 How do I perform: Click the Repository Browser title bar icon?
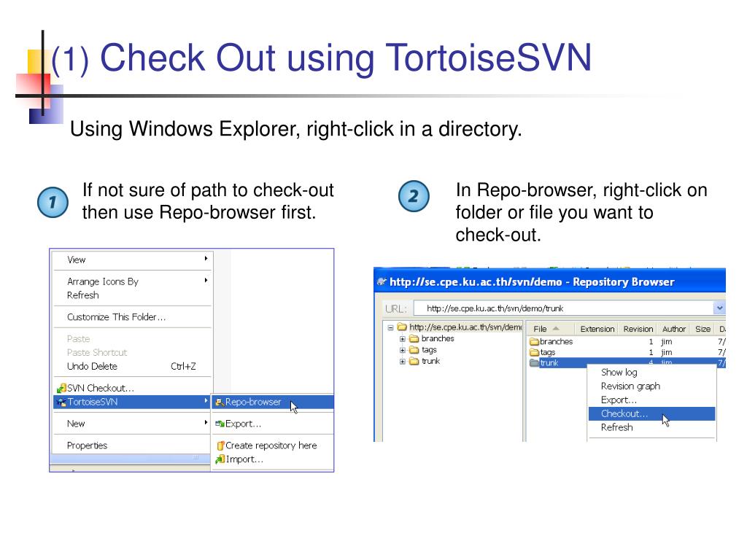[x=382, y=281]
